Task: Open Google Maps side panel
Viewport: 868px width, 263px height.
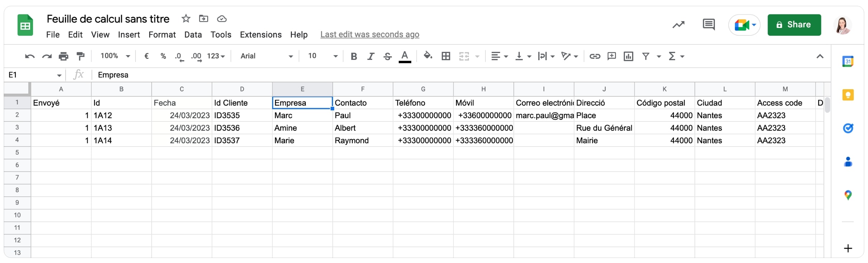Action: (848, 195)
